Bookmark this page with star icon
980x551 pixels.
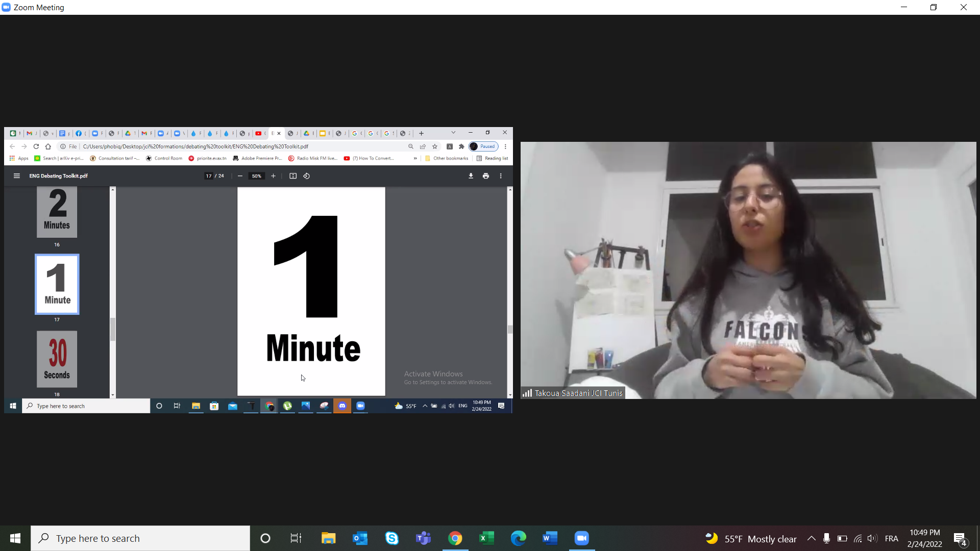pyautogui.click(x=435, y=146)
